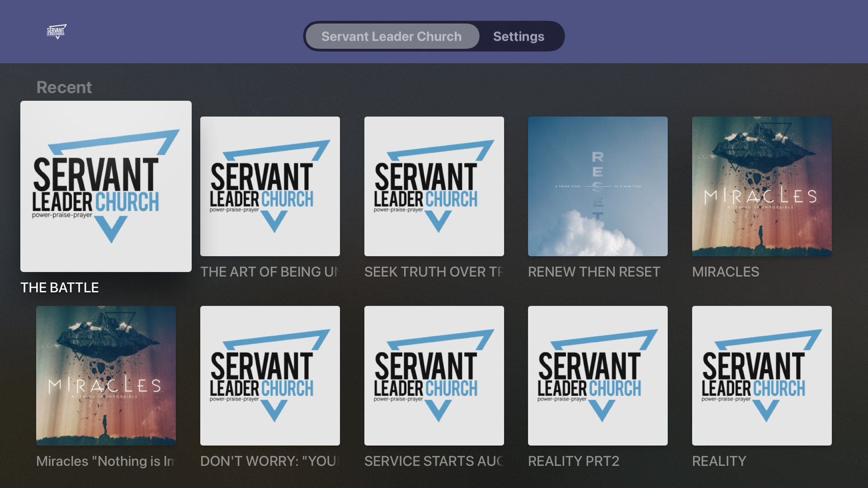
Task: Open RENEW THEN RESET thumbnail
Action: pyautogui.click(x=598, y=186)
